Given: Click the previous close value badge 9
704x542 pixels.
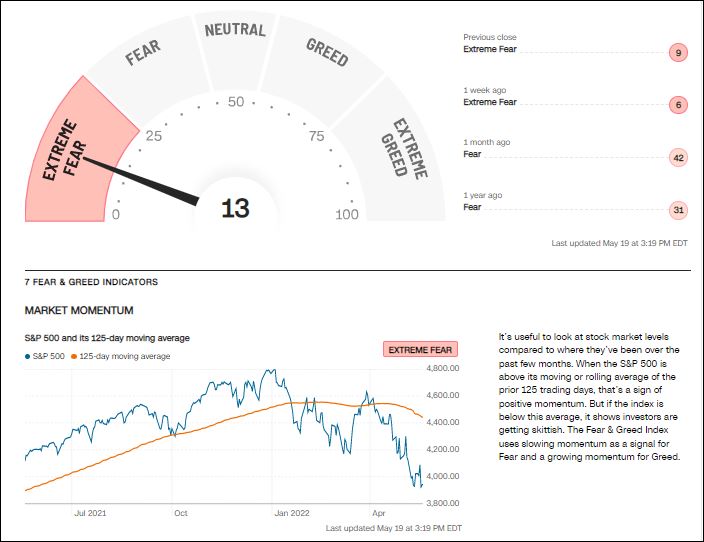Looking at the screenshot, I should point(678,52).
